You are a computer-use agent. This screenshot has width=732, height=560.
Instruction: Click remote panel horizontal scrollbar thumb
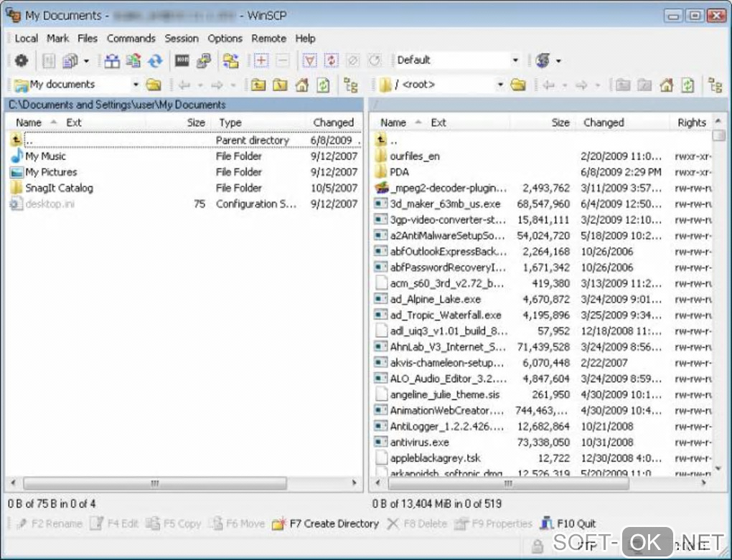[x=508, y=483]
